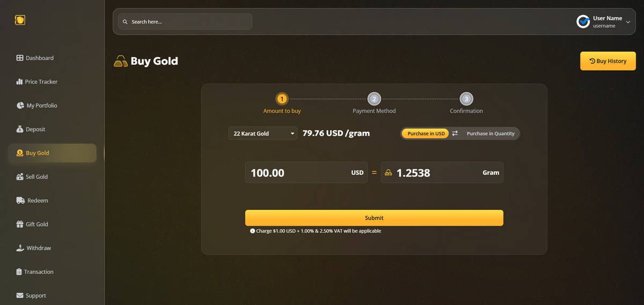Click the Gift Gold present icon
Screen dimensions: 644x305
point(20,224)
